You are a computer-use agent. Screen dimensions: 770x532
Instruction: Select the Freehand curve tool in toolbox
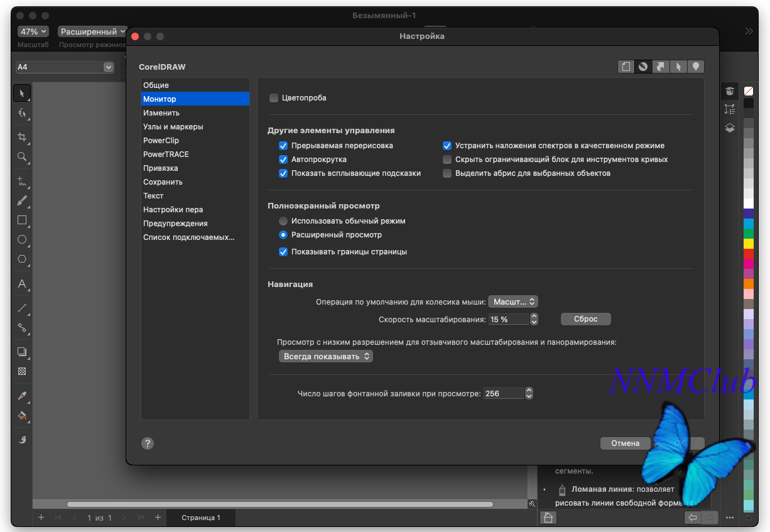(x=22, y=182)
